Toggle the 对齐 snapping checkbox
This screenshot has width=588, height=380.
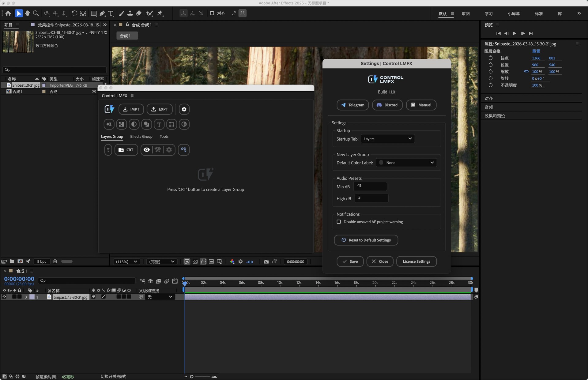click(212, 13)
